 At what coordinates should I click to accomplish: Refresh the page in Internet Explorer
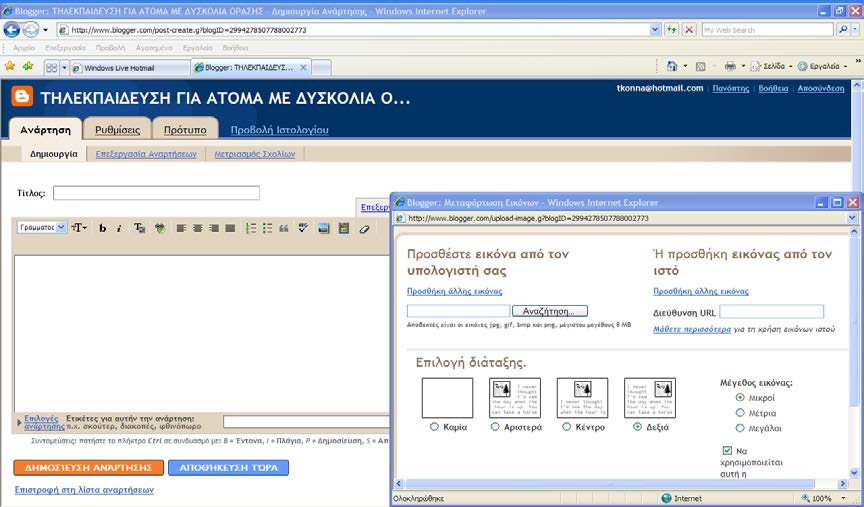(x=671, y=30)
